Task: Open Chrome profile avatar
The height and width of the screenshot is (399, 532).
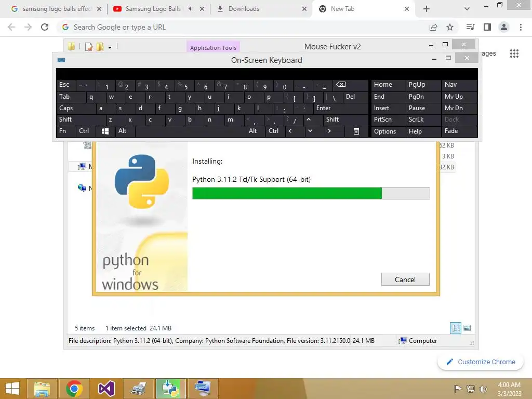Action: point(504,27)
